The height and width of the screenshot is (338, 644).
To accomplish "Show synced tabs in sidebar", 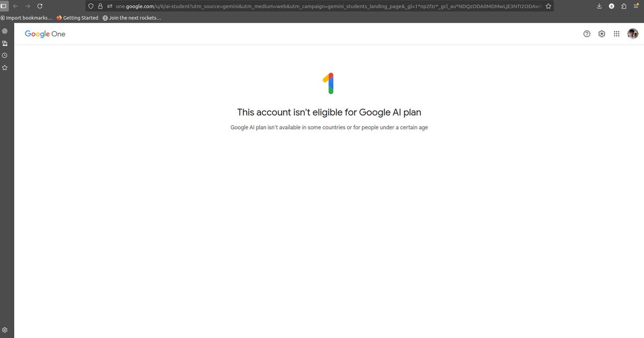I will pos(5,43).
